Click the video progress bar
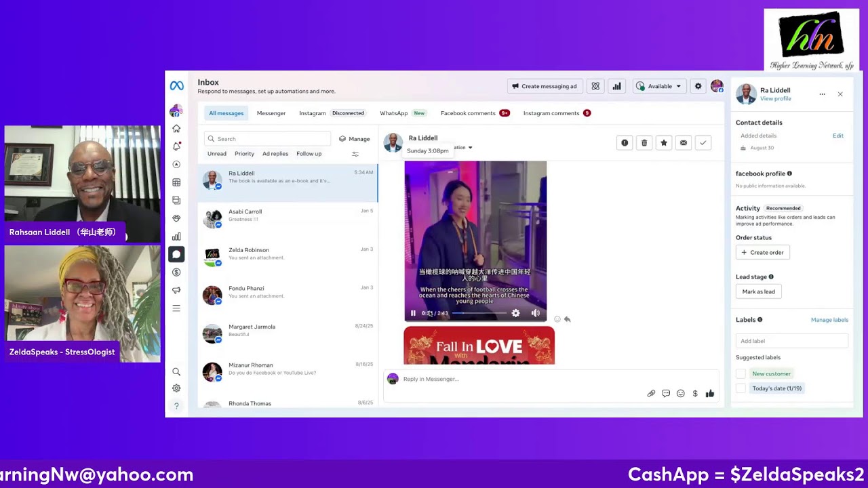Viewport: 868px width, 488px height. pyautogui.click(x=479, y=313)
